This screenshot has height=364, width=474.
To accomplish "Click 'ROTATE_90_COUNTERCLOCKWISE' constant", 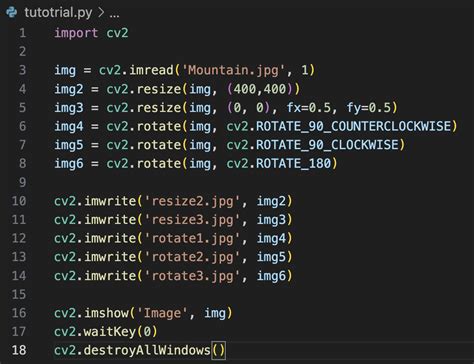I will tap(353, 126).
